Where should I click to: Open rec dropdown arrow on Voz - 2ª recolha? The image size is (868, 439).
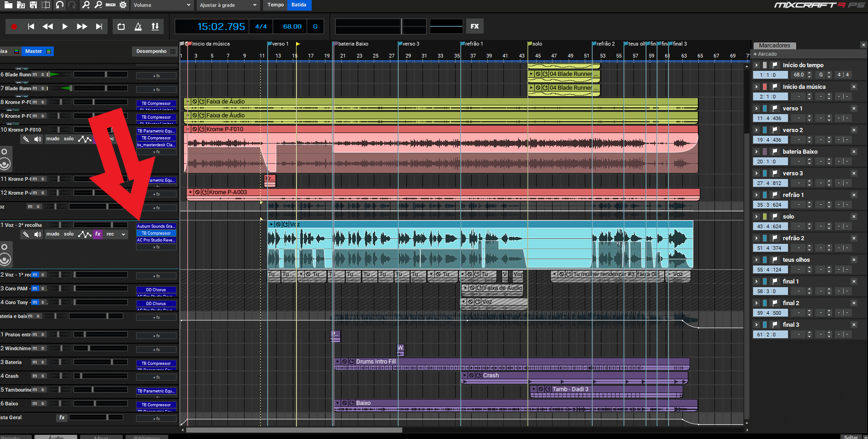123,234
